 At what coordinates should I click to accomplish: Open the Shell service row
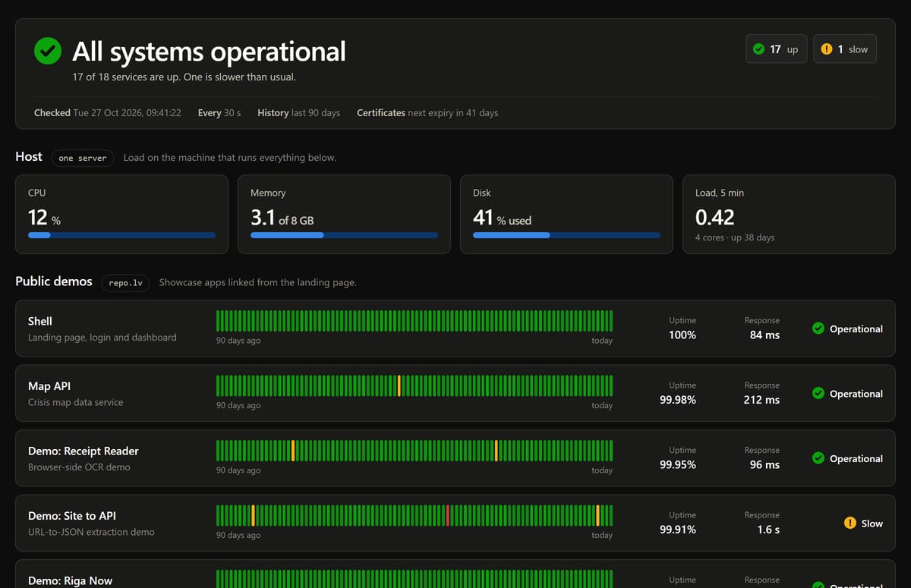(455, 329)
